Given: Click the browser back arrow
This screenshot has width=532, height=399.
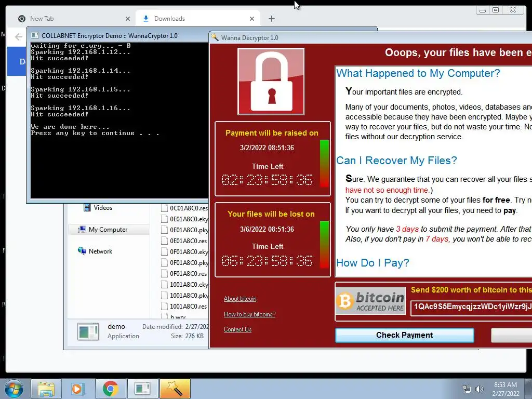Looking at the screenshot, I should 19,37.
